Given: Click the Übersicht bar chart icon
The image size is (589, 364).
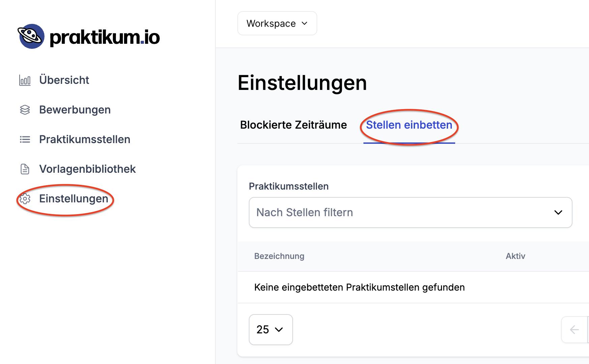Looking at the screenshot, I should click(25, 80).
